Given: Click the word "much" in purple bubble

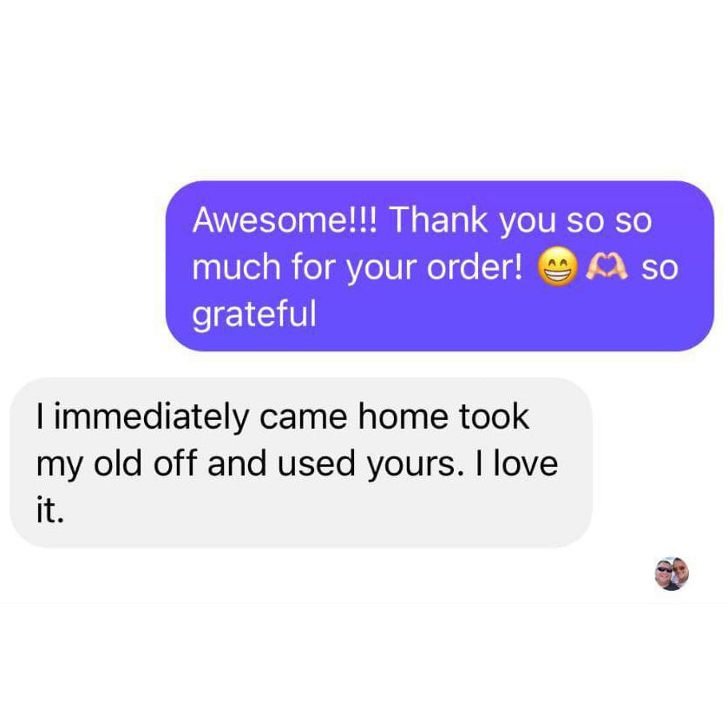Looking at the screenshot, I should pyautogui.click(x=236, y=267).
